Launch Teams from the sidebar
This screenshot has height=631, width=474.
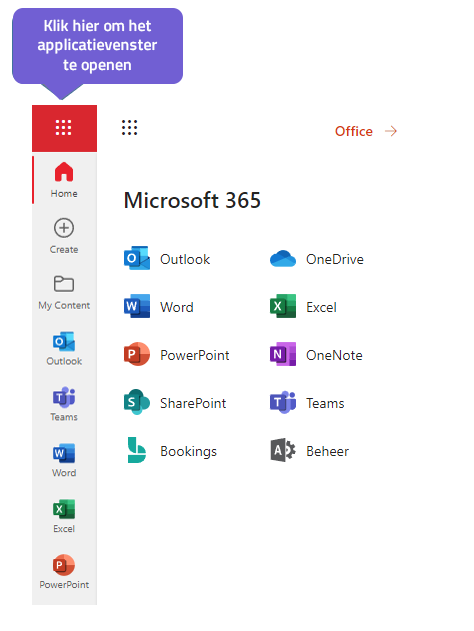64,404
